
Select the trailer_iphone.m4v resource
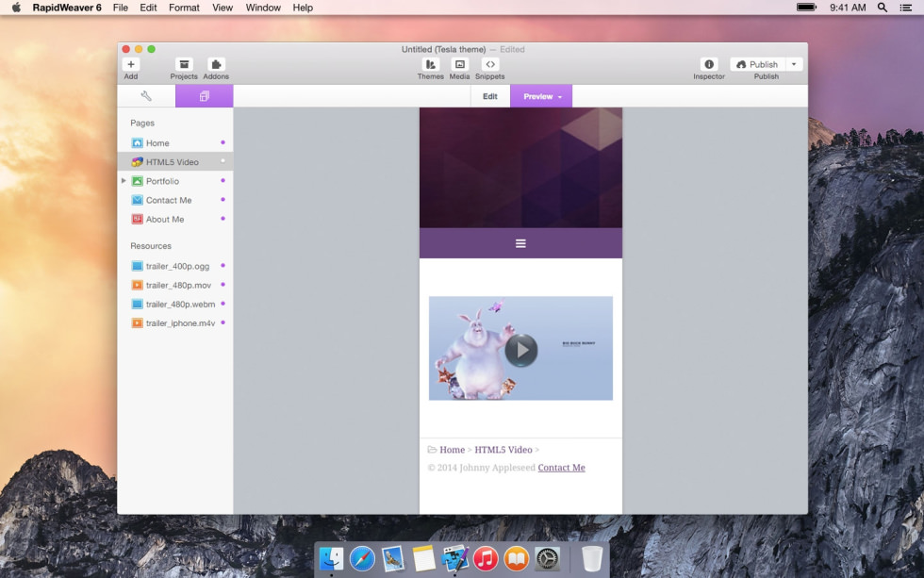[175, 322]
